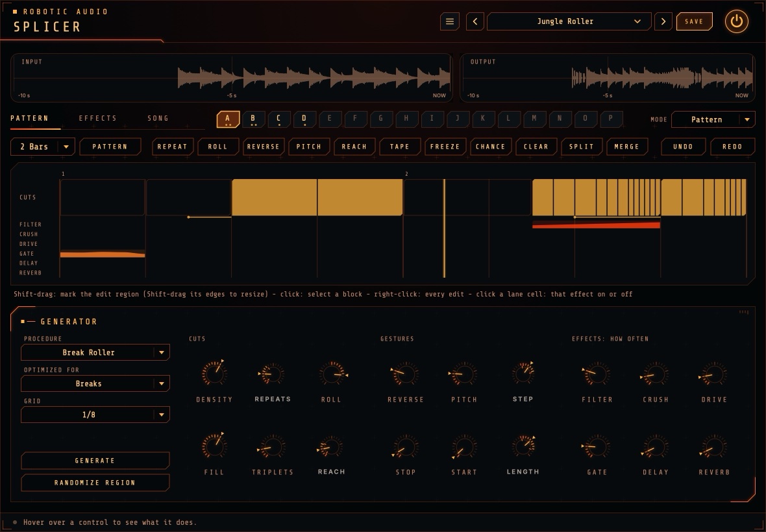Click the yellow playhead line in pattern grid
Viewport: 766px width, 532px height.
[x=444, y=228]
